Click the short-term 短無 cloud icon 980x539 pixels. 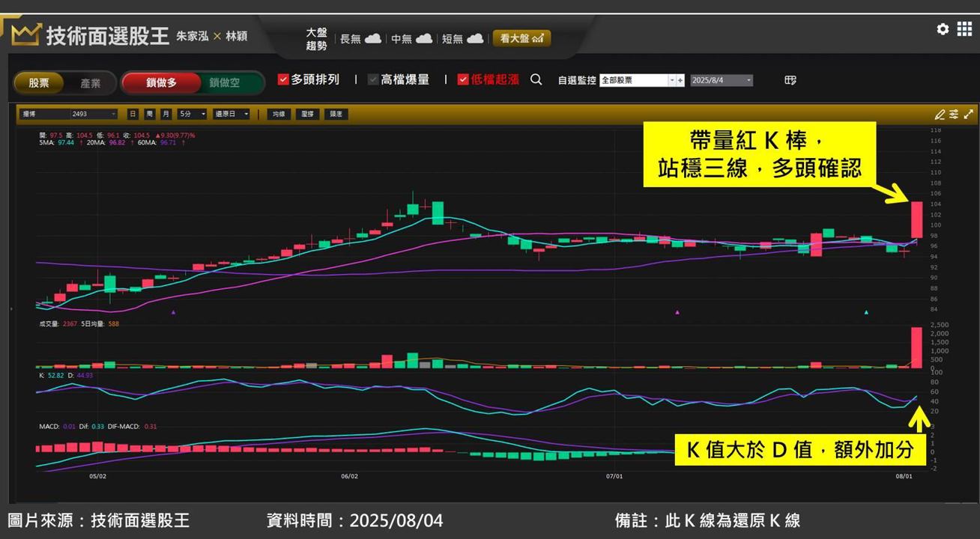(475, 38)
